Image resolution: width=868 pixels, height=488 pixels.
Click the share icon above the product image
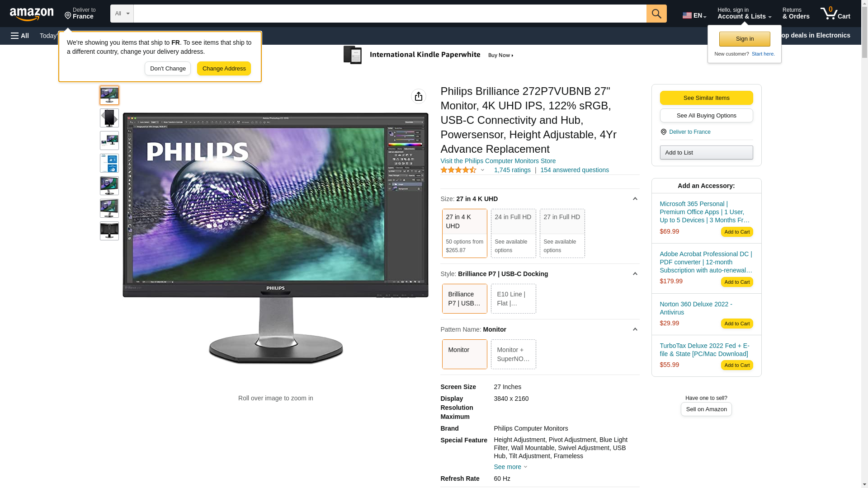pos(419,96)
